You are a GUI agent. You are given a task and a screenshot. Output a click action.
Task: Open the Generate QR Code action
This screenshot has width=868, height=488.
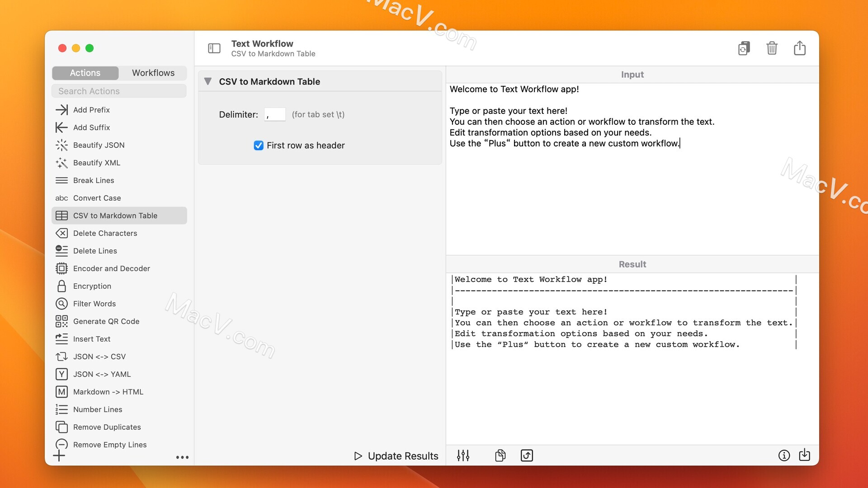106,321
